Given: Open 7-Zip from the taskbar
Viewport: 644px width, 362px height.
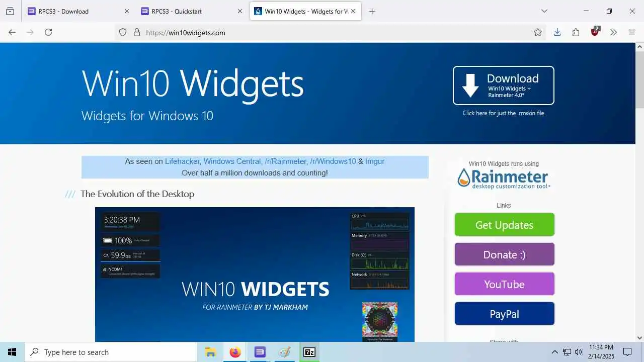Looking at the screenshot, I should pyautogui.click(x=309, y=352).
